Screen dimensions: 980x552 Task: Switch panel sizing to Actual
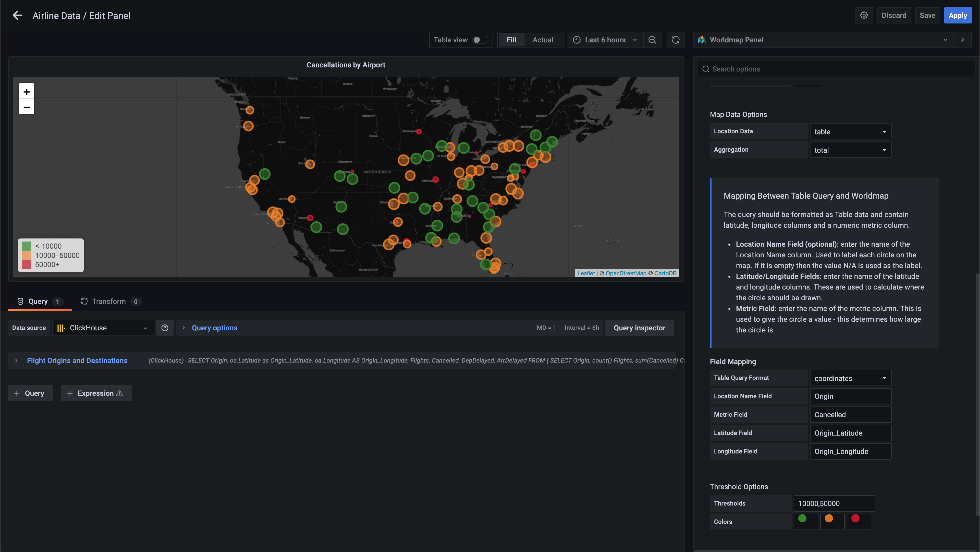pyautogui.click(x=543, y=40)
